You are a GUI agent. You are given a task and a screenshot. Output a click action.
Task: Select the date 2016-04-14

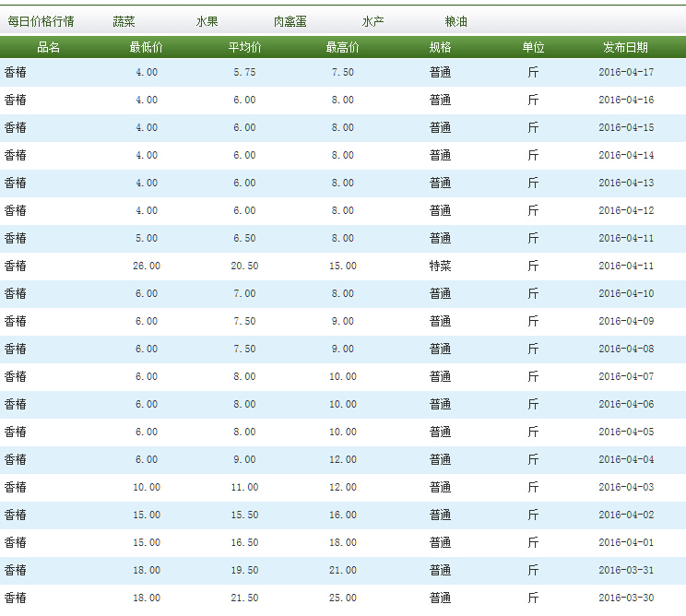tap(626, 155)
